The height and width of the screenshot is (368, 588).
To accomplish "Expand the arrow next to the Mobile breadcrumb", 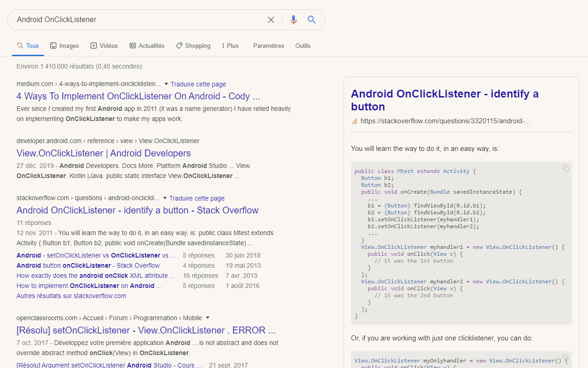I will pyautogui.click(x=207, y=317).
